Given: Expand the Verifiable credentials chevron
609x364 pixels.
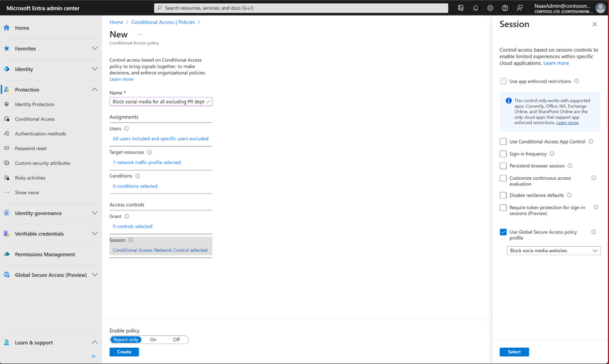Looking at the screenshot, I should 94,234.
